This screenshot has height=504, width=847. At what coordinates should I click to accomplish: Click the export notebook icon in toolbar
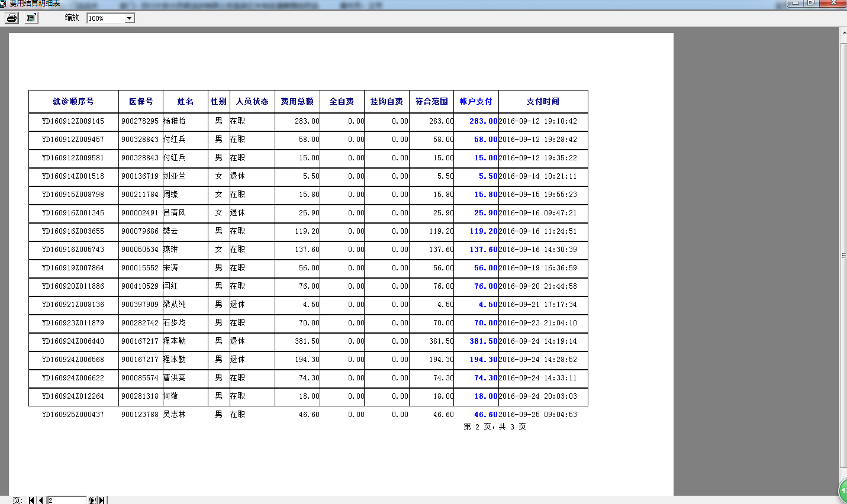point(31,18)
